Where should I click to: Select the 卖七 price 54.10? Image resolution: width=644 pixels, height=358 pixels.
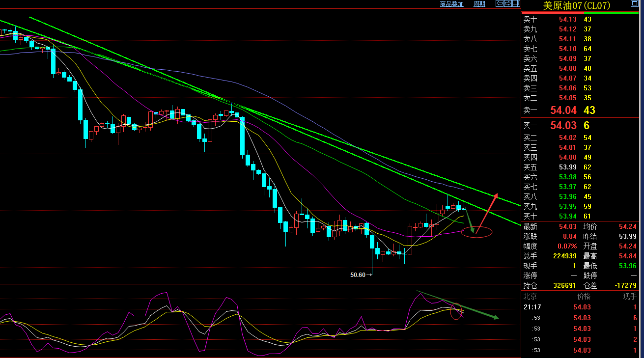[x=568, y=49]
